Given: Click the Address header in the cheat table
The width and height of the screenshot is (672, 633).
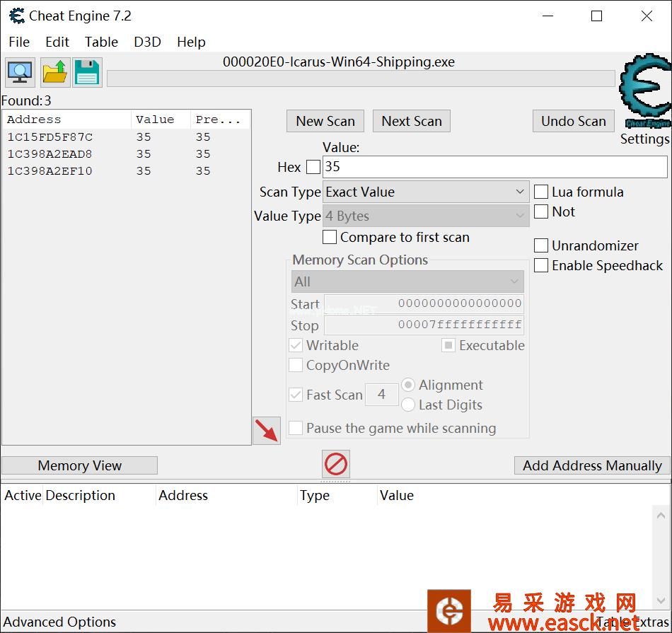Looking at the screenshot, I should coord(226,495).
